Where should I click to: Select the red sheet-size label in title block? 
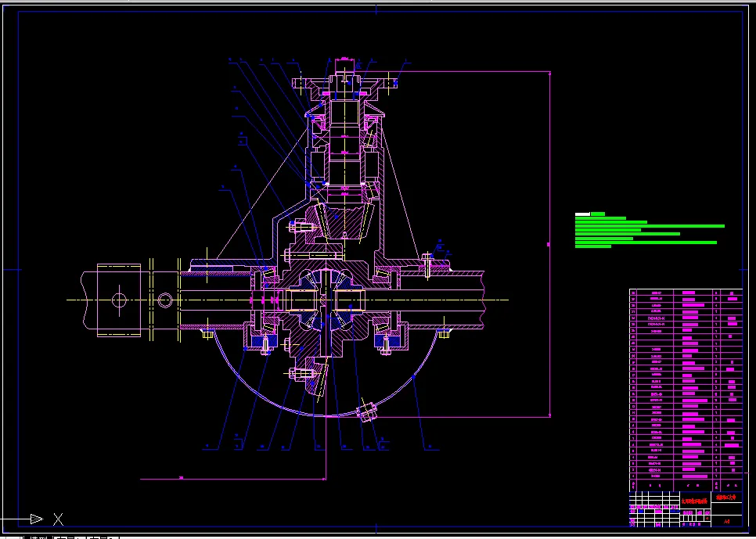tap(727, 522)
